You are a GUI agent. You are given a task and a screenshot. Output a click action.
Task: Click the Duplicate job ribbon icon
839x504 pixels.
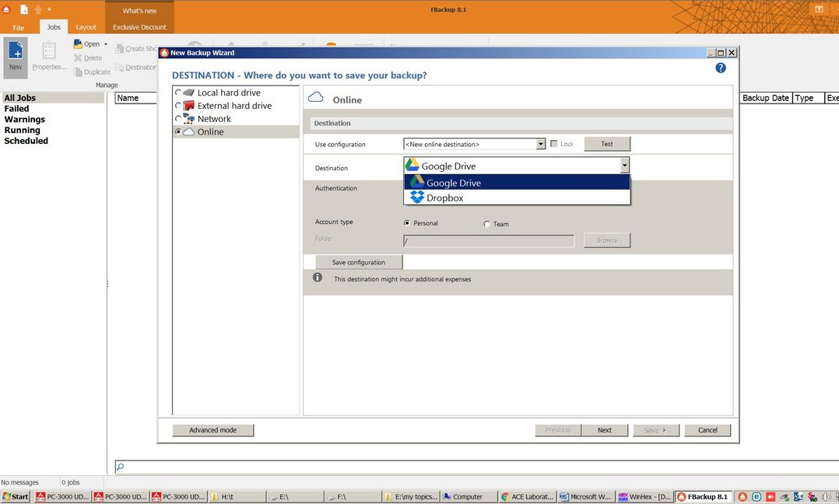78,72
